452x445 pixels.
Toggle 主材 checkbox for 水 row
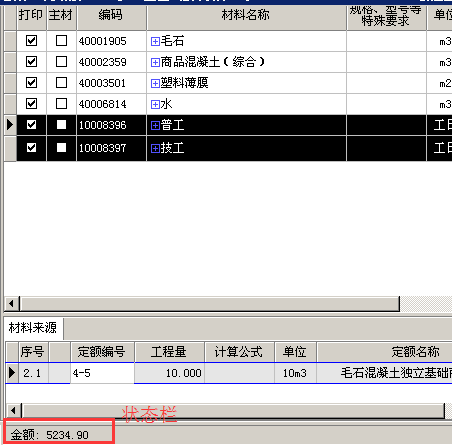(x=61, y=104)
